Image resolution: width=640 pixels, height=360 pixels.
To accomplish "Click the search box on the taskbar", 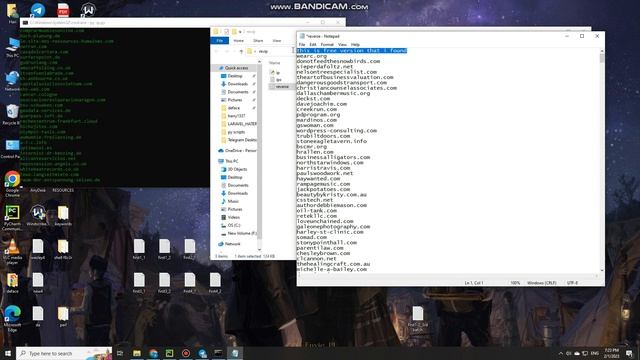I will point(64,353).
